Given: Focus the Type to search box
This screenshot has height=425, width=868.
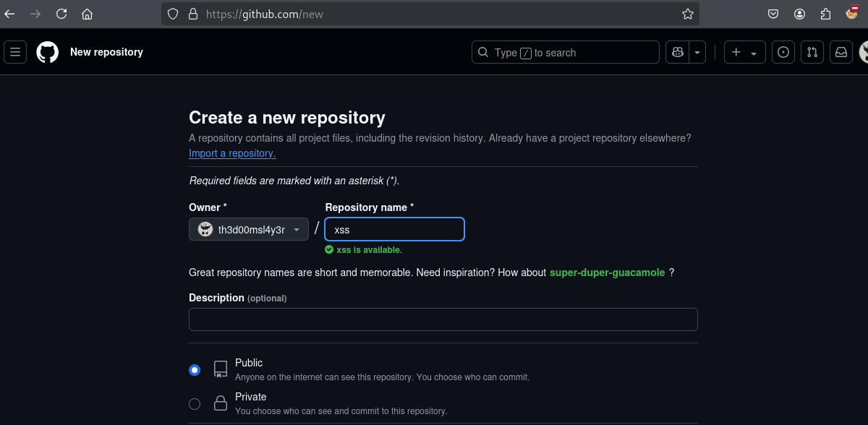Looking at the screenshot, I should click(x=565, y=52).
